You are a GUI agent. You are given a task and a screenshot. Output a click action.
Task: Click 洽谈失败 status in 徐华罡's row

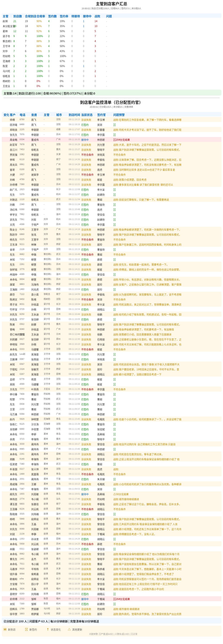pos(86,614)
